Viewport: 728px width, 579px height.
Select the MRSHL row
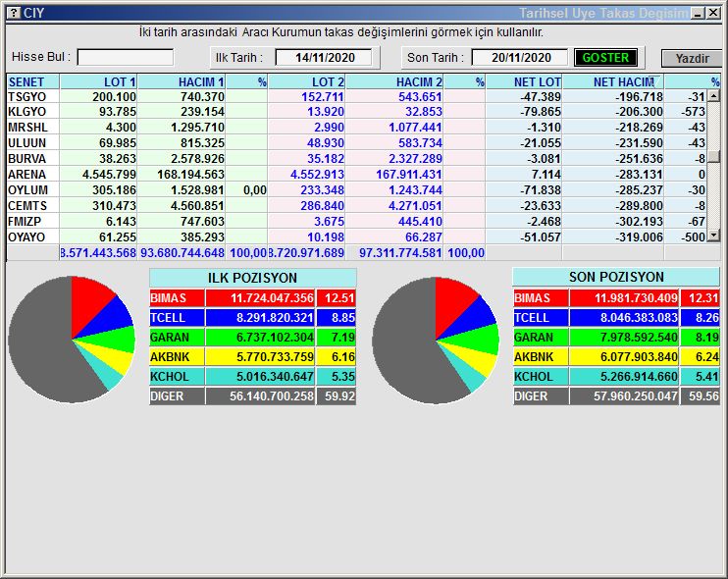356,127
